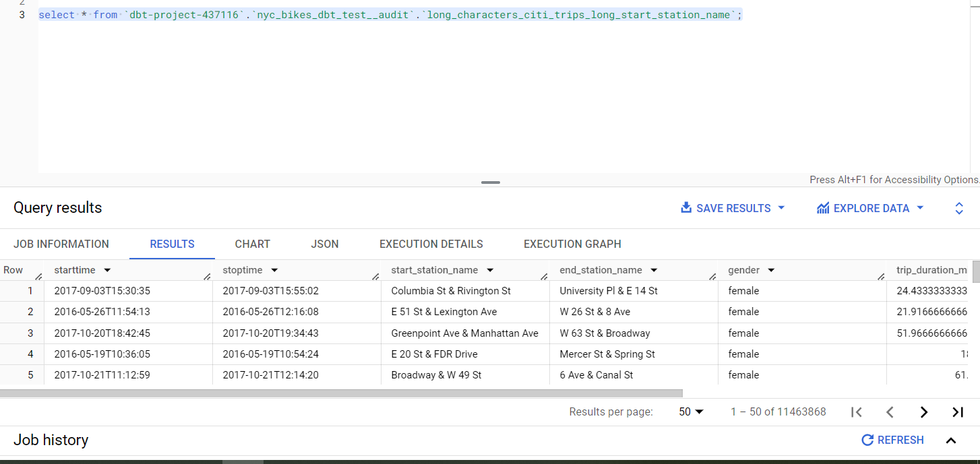Open the gender column dropdown arrow
The image size is (980, 464).
click(x=771, y=270)
